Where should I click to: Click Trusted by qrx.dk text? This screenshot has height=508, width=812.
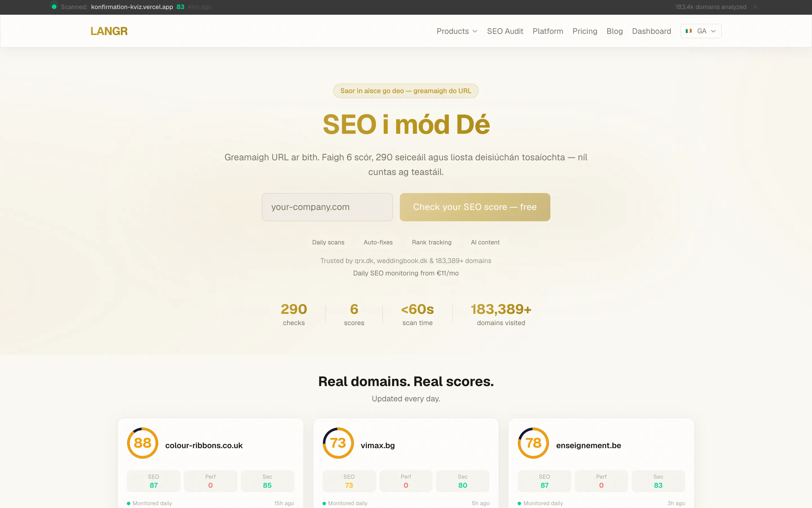point(406,261)
